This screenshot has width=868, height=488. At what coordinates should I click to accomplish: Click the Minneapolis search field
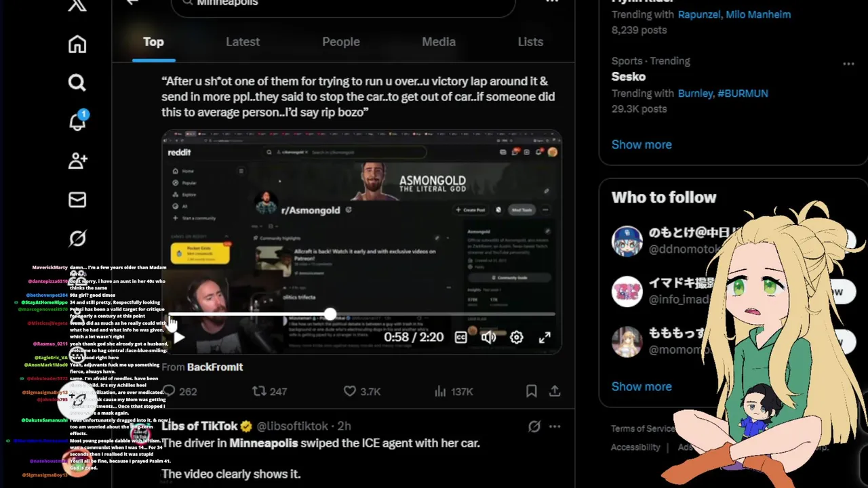point(343,4)
